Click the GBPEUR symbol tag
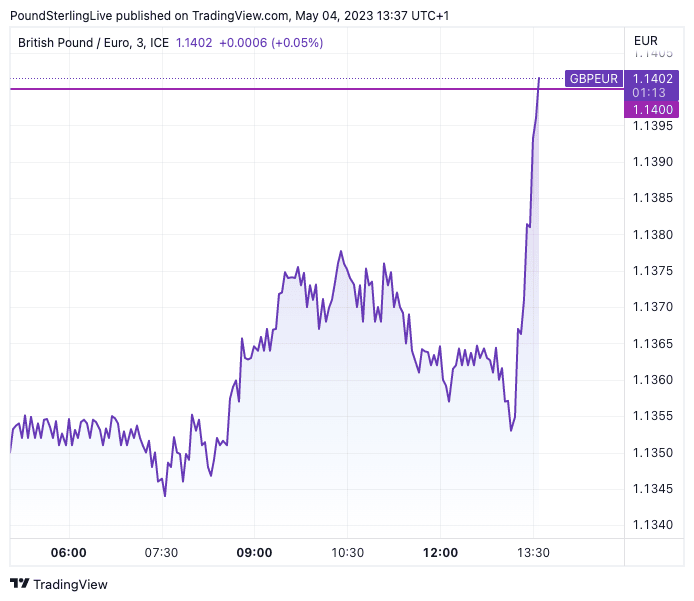Image resolution: width=694 pixels, height=601 pixels. tap(593, 78)
